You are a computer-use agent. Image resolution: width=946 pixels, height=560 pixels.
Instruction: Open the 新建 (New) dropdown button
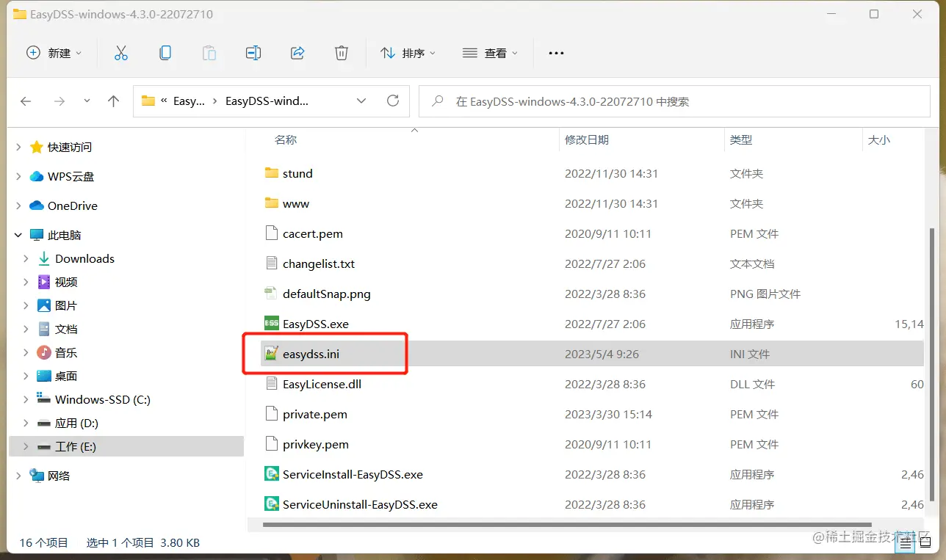[x=54, y=53]
